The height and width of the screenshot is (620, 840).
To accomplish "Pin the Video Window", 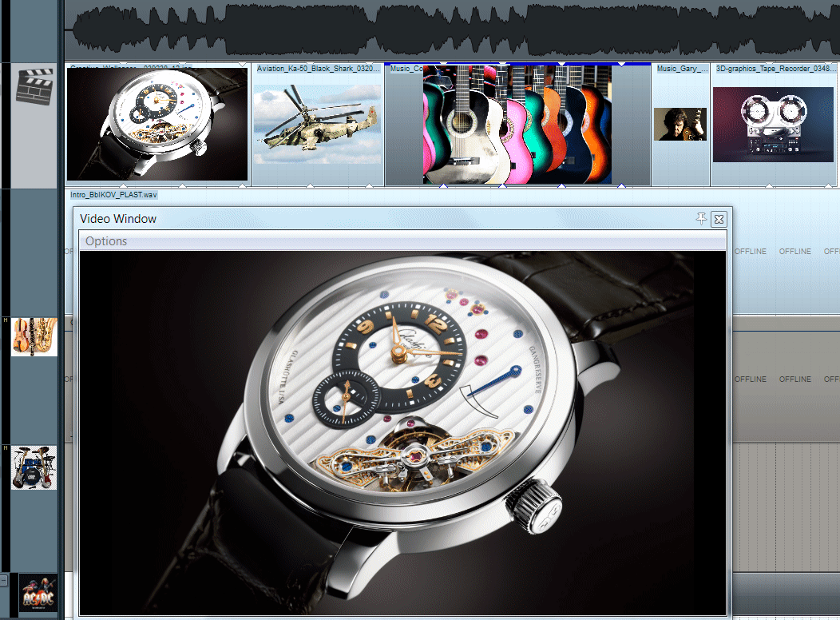I will [x=701, y=218].
